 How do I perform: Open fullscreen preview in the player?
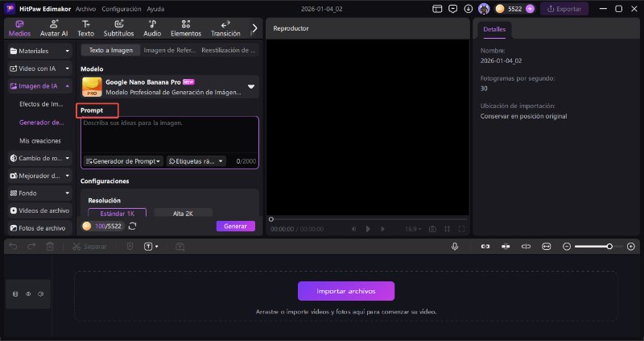[x=461, y=229]
